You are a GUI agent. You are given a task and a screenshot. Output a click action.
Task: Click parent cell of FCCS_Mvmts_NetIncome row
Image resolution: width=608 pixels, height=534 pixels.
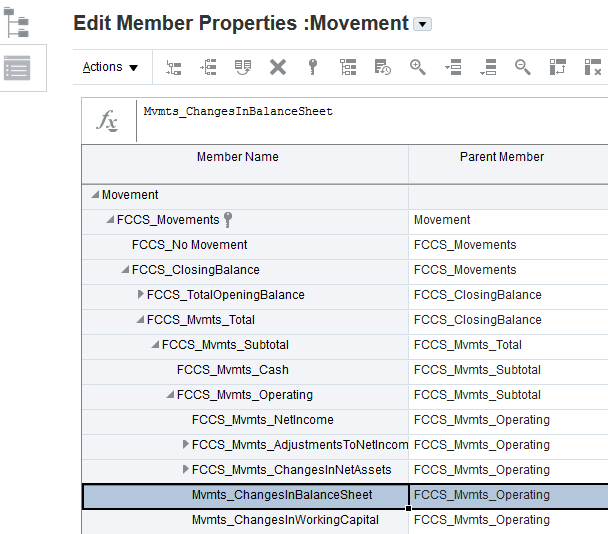[508, 420]
